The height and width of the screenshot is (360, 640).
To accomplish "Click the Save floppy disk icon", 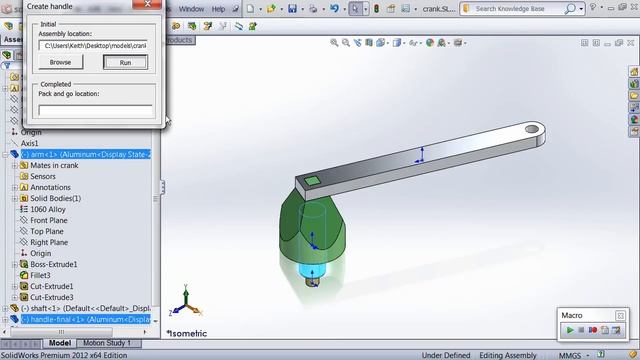I will (x=292, y=8).
